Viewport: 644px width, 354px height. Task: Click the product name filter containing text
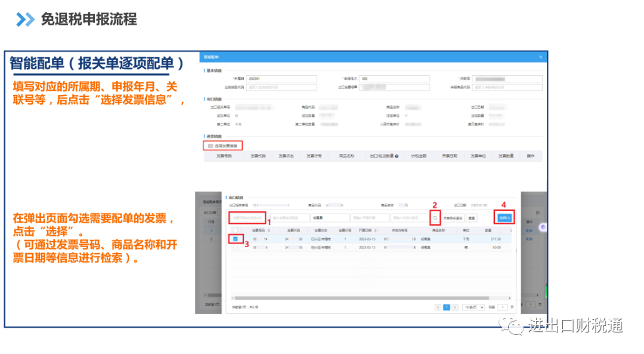coord(329,218)
